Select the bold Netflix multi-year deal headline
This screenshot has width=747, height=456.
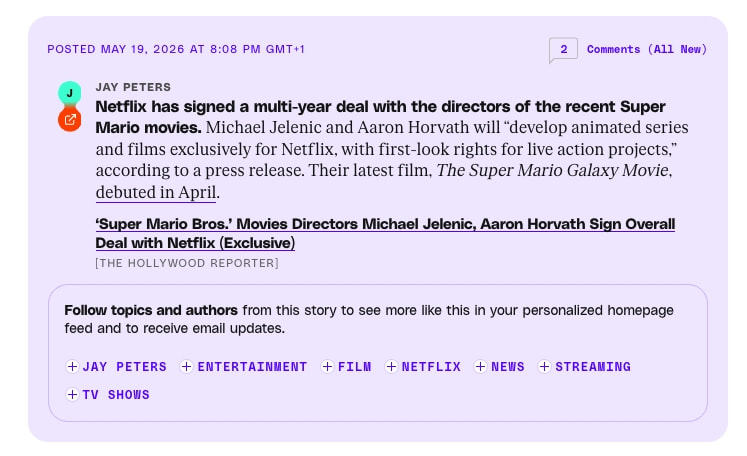[x=380, y=117]
